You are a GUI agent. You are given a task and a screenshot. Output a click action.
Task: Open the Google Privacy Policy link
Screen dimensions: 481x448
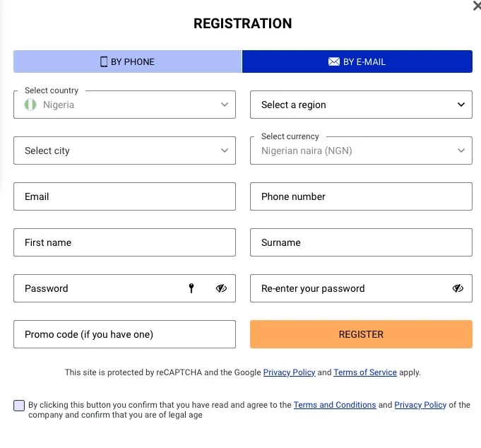[x=289, y=372]
